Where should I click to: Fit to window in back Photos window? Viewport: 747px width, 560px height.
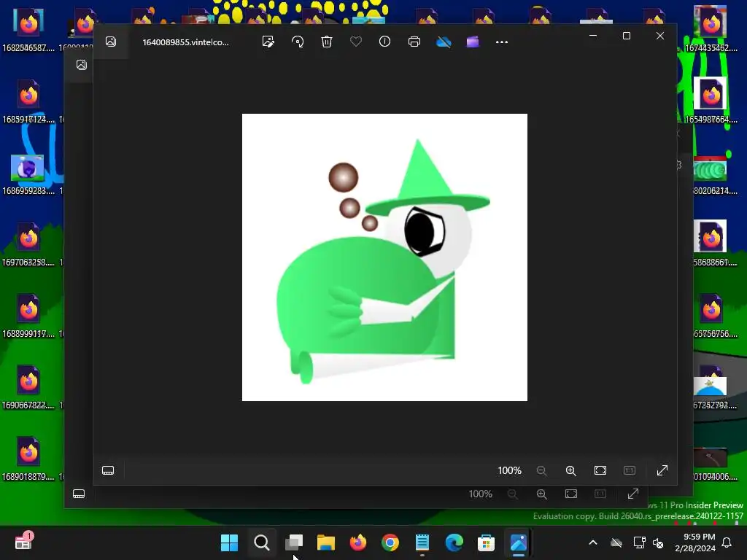coord(571,494)
